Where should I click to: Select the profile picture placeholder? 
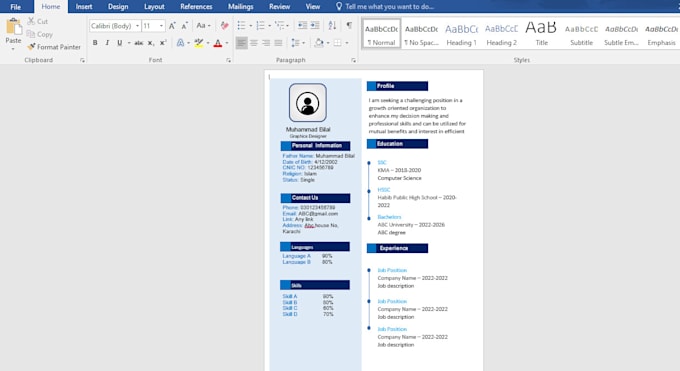pyautogui.click(x=307, y=103)
